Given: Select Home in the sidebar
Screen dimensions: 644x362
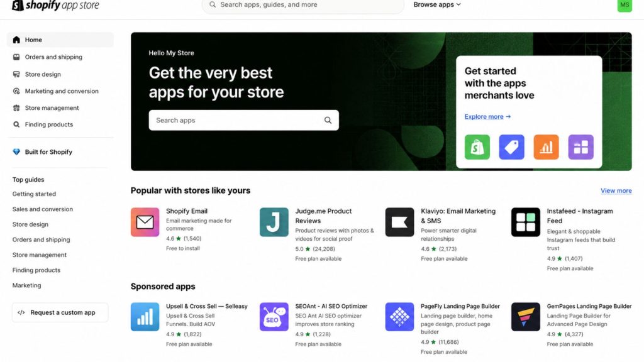Looking at the screenshot, I should pos(60,40).
